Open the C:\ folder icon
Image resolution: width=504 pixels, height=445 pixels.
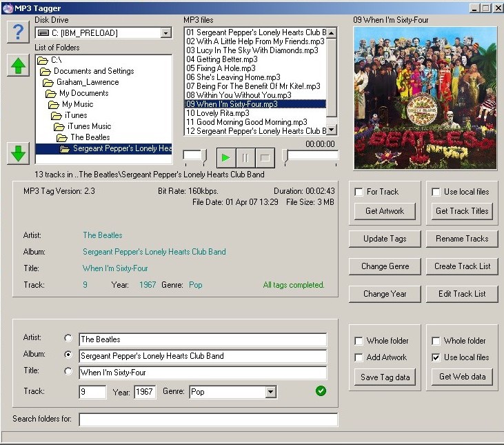pos(43,60)
